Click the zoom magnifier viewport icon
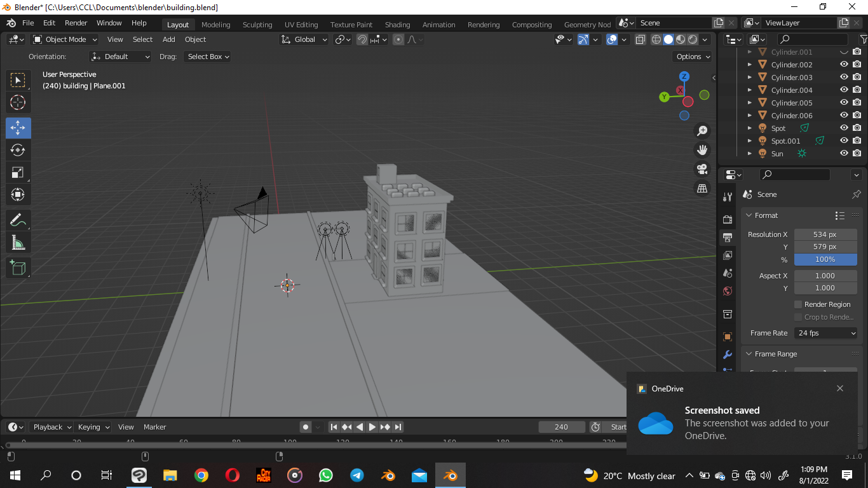Screen dimensions: 868x488 click(x=702, y=131)
